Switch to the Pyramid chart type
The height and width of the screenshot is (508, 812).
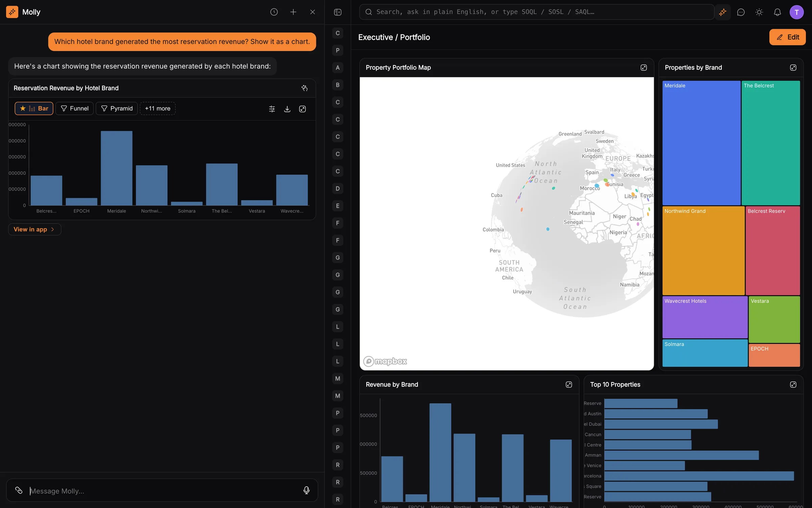pyautogui.click(x=117, y=108)
